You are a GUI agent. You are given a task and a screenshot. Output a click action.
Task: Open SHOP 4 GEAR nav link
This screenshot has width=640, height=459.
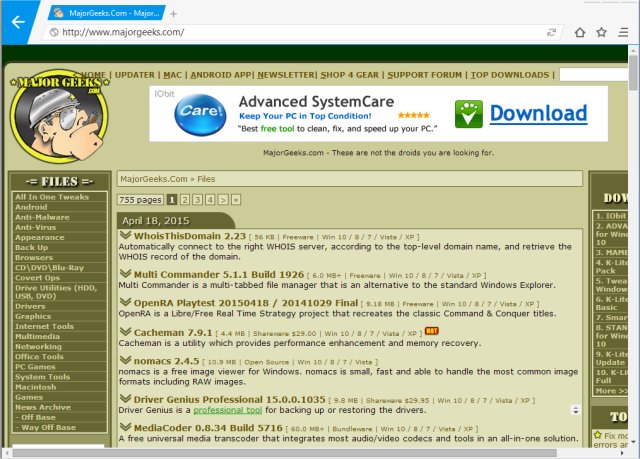click(349, 75)
